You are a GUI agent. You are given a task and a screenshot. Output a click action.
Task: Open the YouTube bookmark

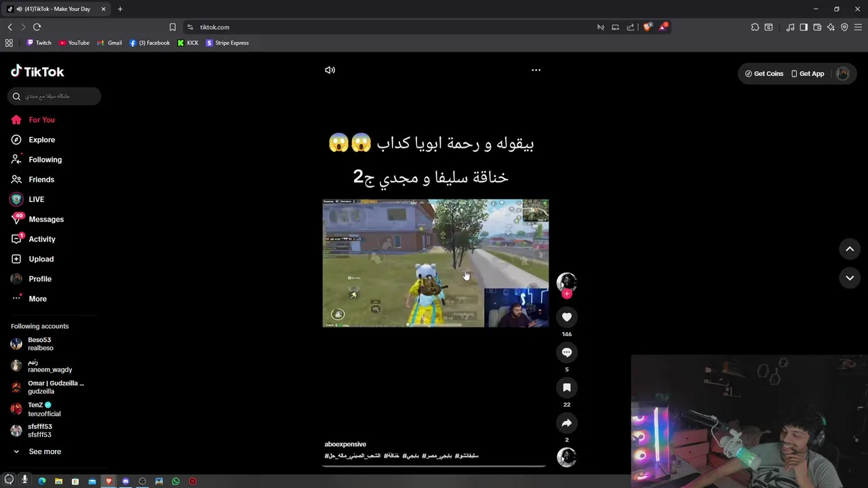pyautogui.click(x=74, y=43)
